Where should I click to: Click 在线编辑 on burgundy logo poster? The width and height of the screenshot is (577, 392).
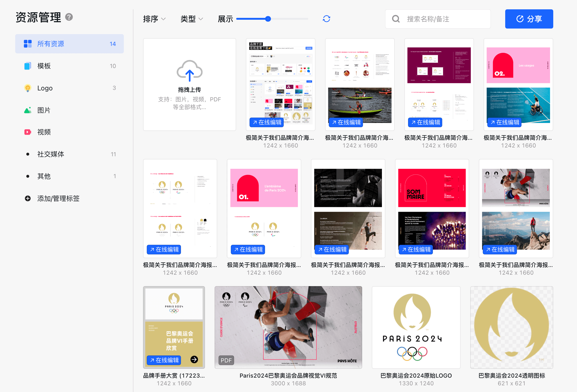(x=425, y=122)
